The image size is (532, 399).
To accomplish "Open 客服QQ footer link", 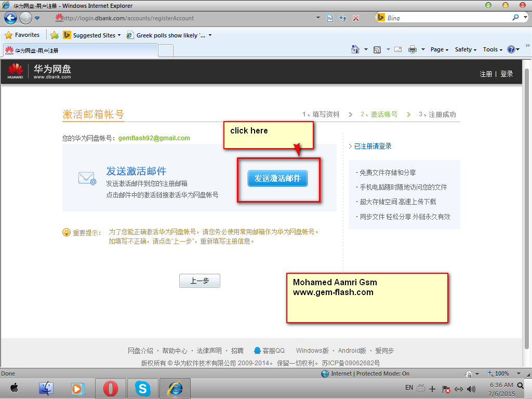I will point(270,351).
